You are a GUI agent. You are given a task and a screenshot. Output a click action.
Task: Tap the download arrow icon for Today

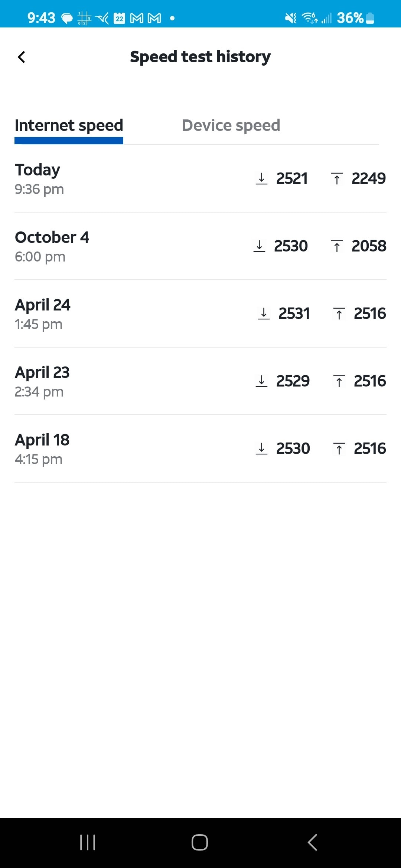pyautogui.click(x=261, y=178)
